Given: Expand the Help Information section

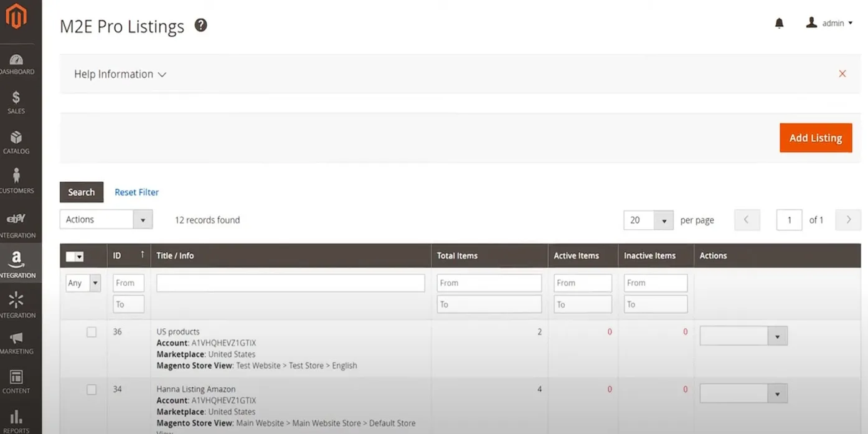Looking at the screenshot, I should coord(120,74).
